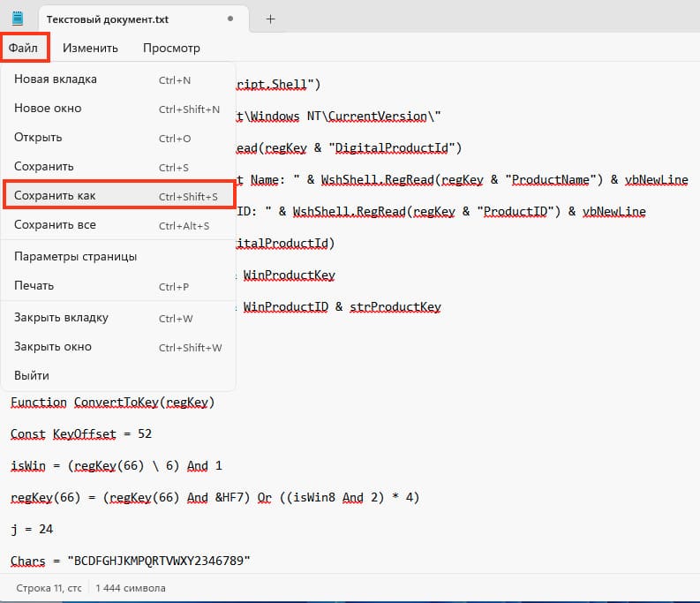Screen dimensions: 700x603
Task: Click the Строка 11 position indicator in status bar
Action: (47, 588)
